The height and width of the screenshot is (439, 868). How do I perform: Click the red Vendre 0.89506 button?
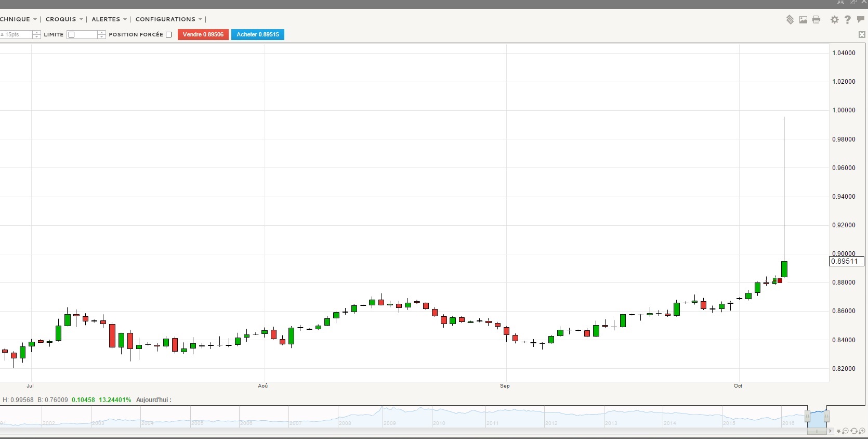[x=203, y=35]
